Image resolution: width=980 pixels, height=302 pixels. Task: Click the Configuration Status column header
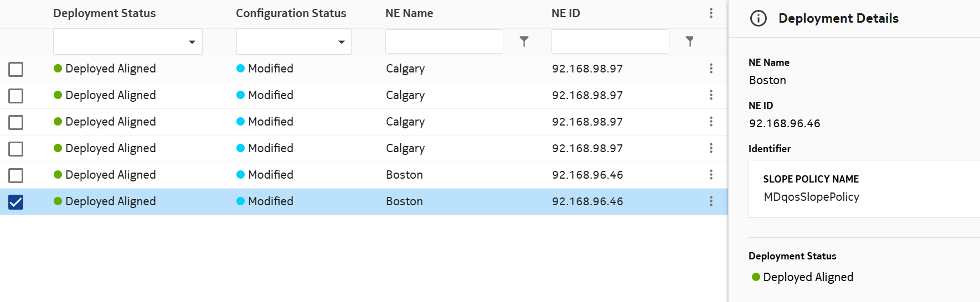(x=291, y=13)
